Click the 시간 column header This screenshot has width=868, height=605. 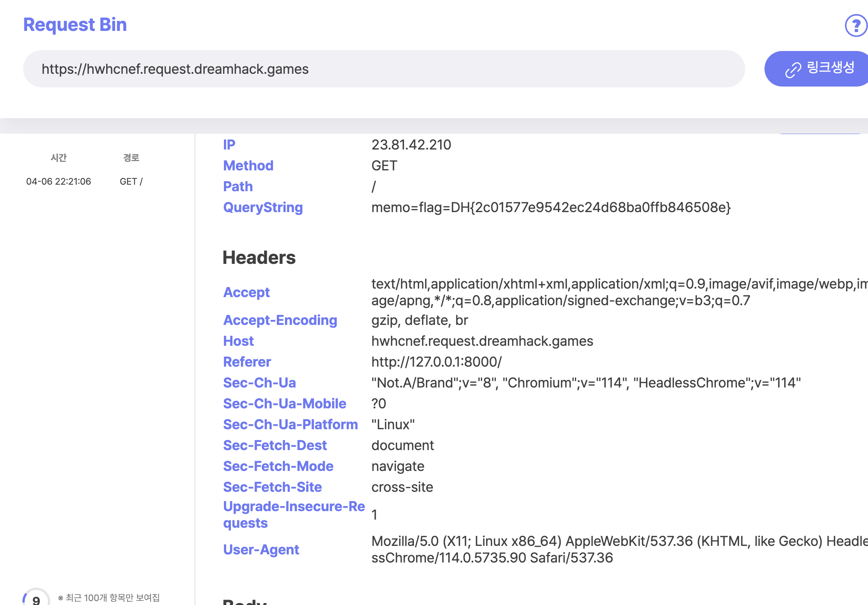59,158
